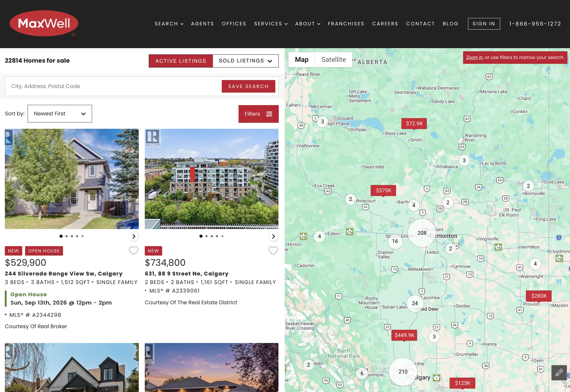Open the 2 listings cluster near Whitecourt
This screenshot has width=570, height=392.
pyautogui.click(x=351, y=199)
